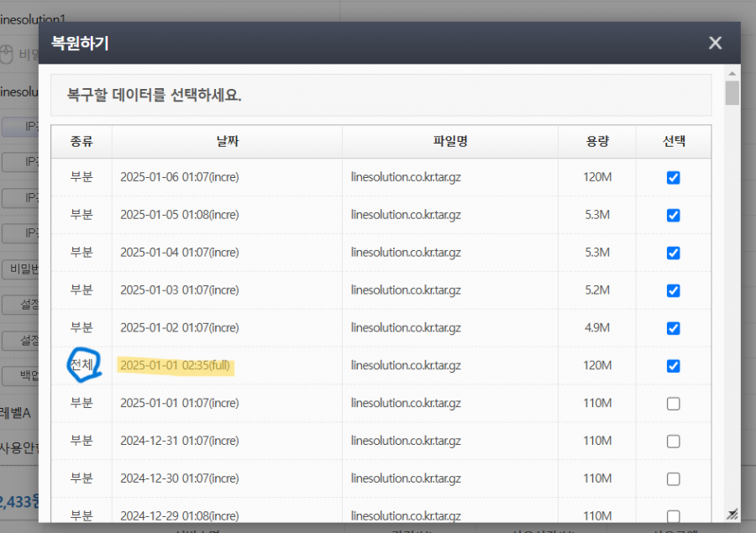The width and height of the screenshot is (756, 533).
Task: Click the 파일명 column header
Action: 450,141
